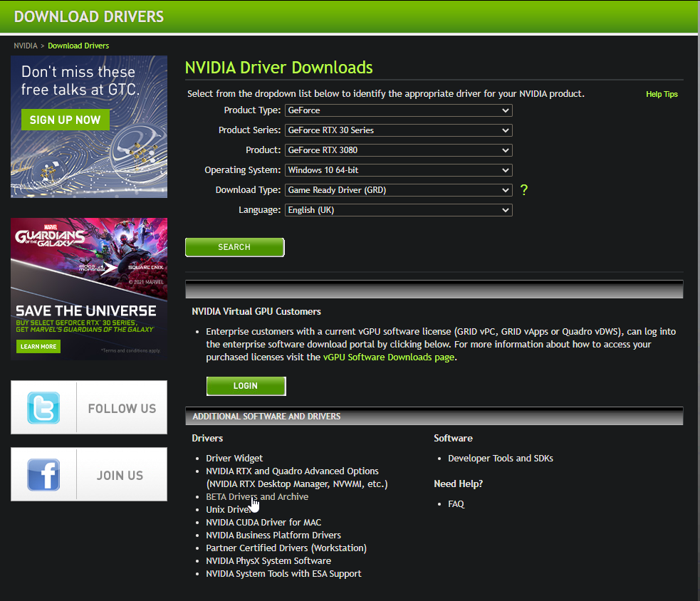The image size is (700, 601).
Task: Click LEARN MORE on Guardians banner
Action: coord(38,347)
